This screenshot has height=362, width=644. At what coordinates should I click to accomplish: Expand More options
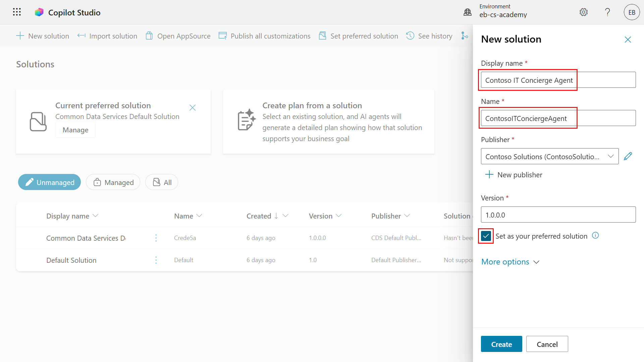pyautogui.click(x=510, y=262)
